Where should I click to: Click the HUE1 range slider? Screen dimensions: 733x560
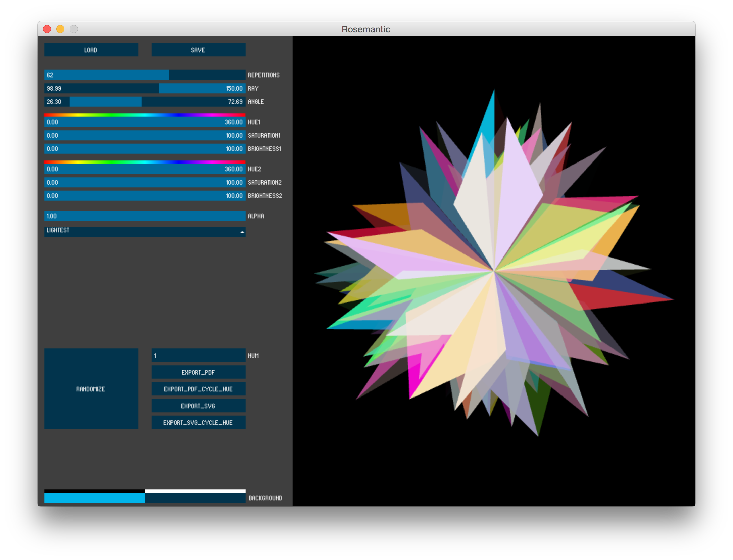[145, 122]
